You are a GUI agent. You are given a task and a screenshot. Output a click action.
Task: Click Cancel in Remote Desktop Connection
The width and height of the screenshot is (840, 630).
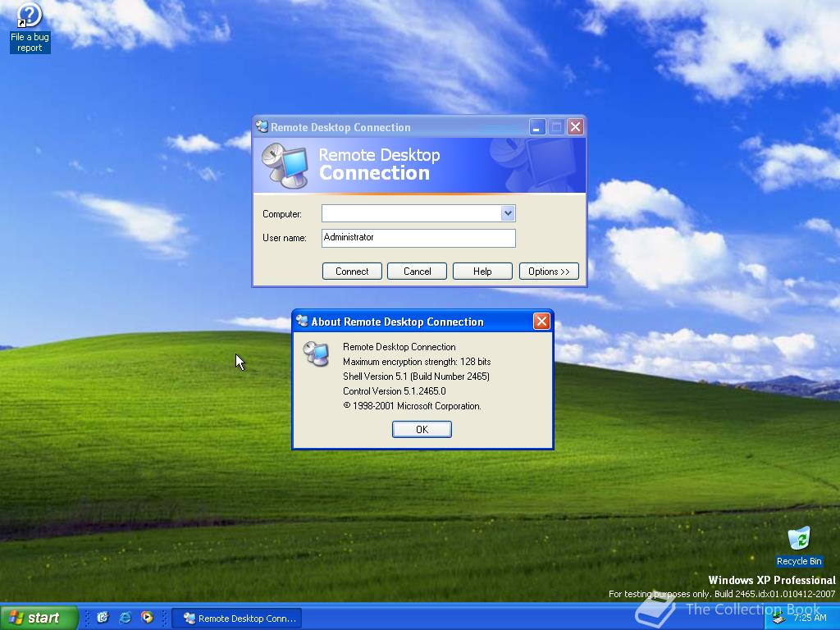point(417,271)
